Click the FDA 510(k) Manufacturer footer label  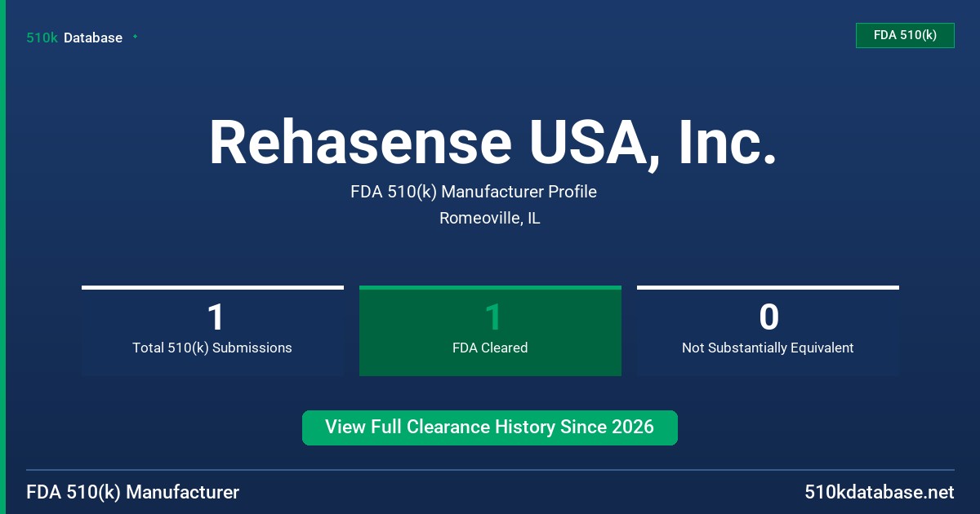(133, 492)
